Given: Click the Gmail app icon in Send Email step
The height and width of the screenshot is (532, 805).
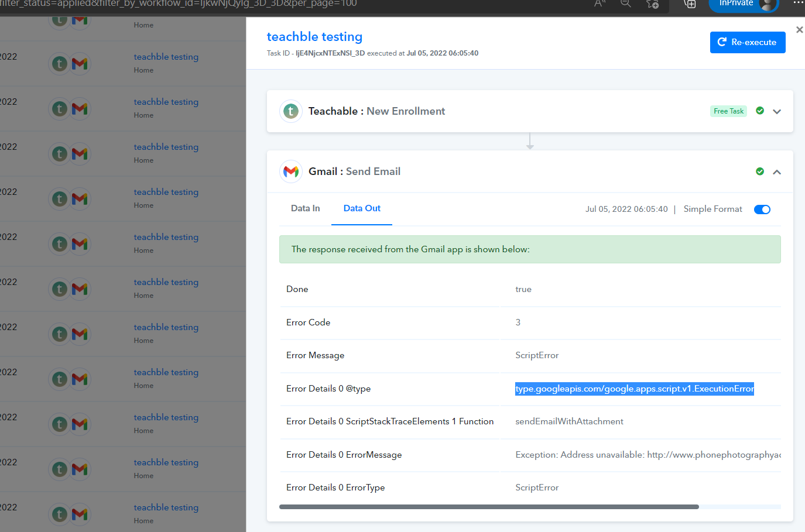Looking at the screenshot, I should (291, 171).
